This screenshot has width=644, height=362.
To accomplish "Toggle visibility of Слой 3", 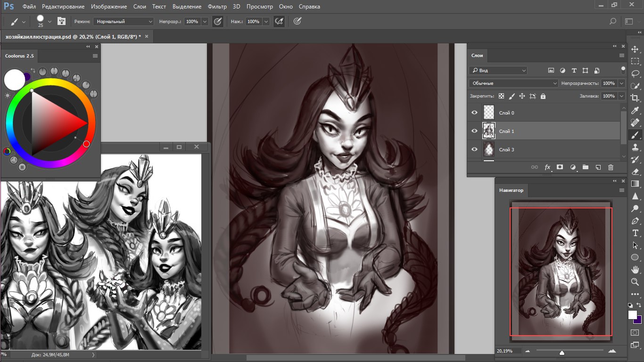I will (475, 150).
